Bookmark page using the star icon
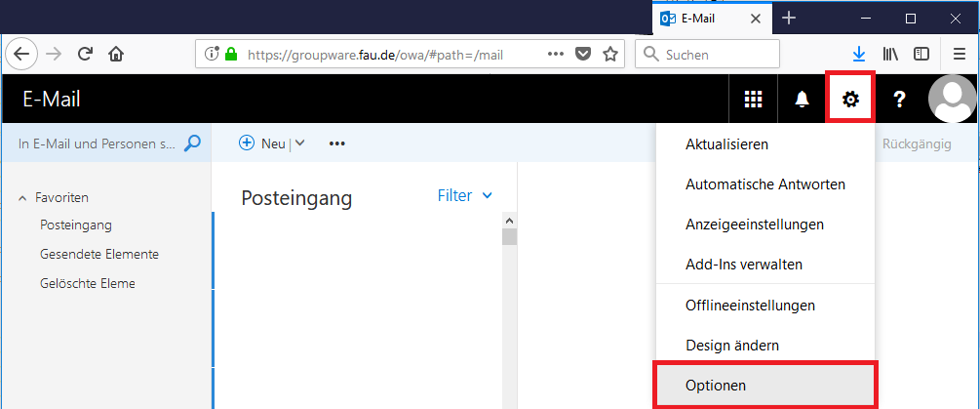980x409 pixels. [x=610, y=55]
